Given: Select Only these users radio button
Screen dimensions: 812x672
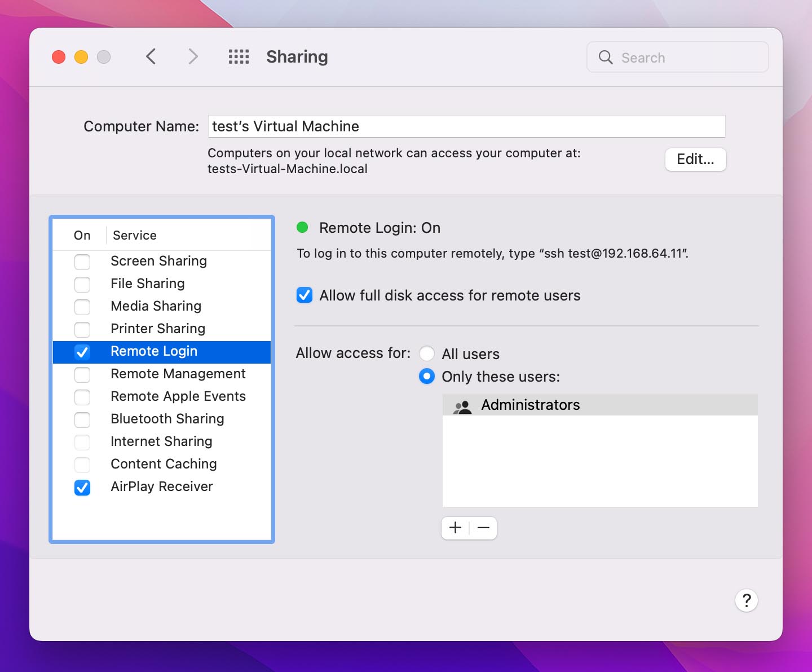Looking at the screenshot, I should (x=427, y=376).
